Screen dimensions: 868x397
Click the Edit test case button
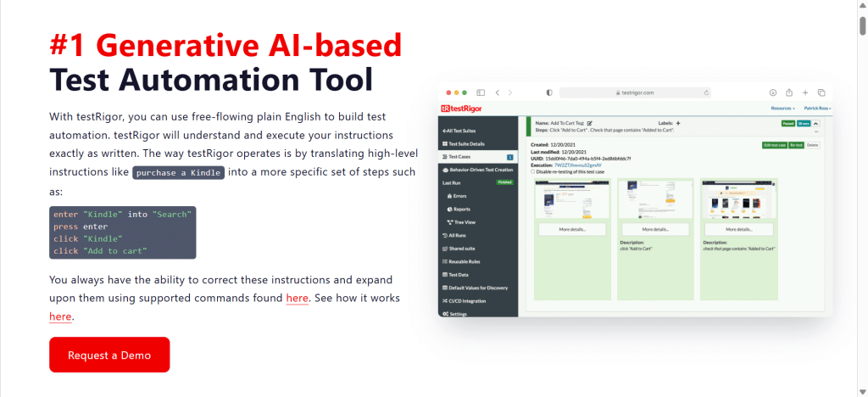pos(774,145)
